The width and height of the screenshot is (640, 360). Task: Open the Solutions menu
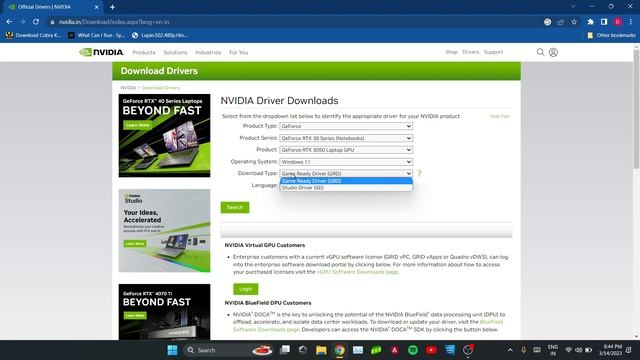tap(175, 53)
